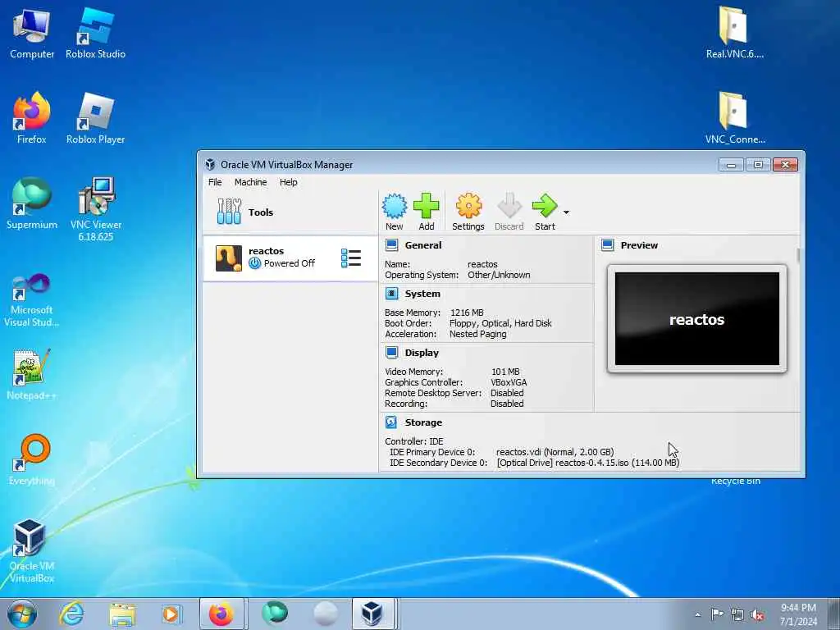Click the 'Controller: IDE' text
840x630 pixels.
click(x=414, y=441)
